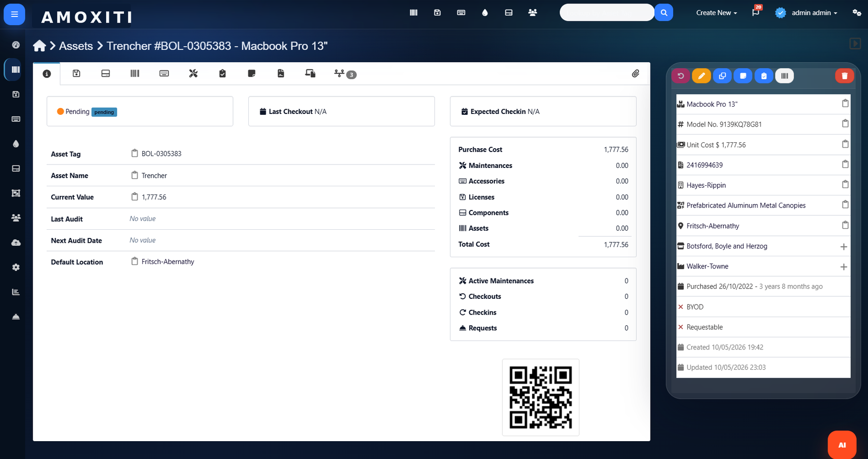The width and height of the screenshot is (868, 459).
Task: Click the audit clipboard button in the side panel
Action: point(764,76)
